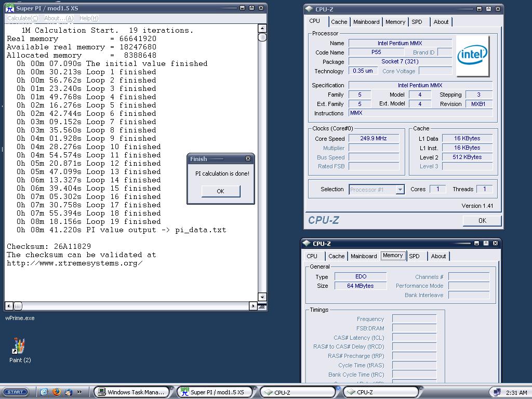This screenshot has height=399, width=532.
Task: Click the system tray network icon
Action: point(497,393)
